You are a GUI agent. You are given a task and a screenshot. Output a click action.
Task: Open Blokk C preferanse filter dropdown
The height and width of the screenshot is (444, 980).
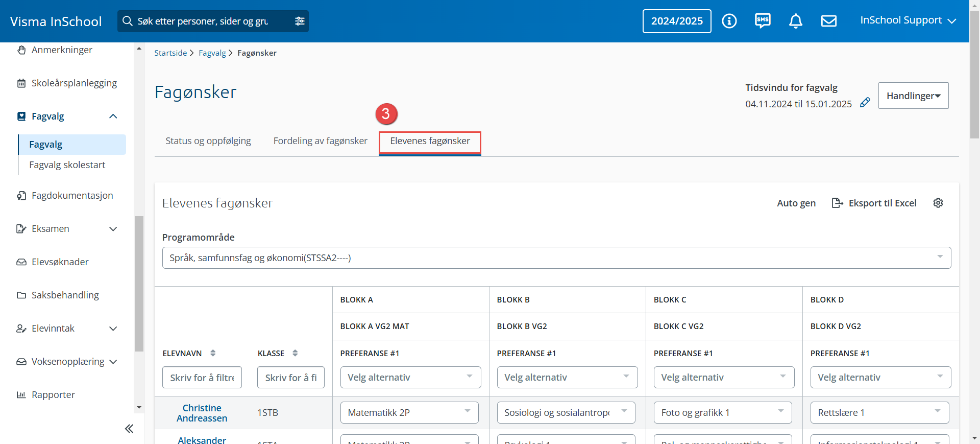724,378
